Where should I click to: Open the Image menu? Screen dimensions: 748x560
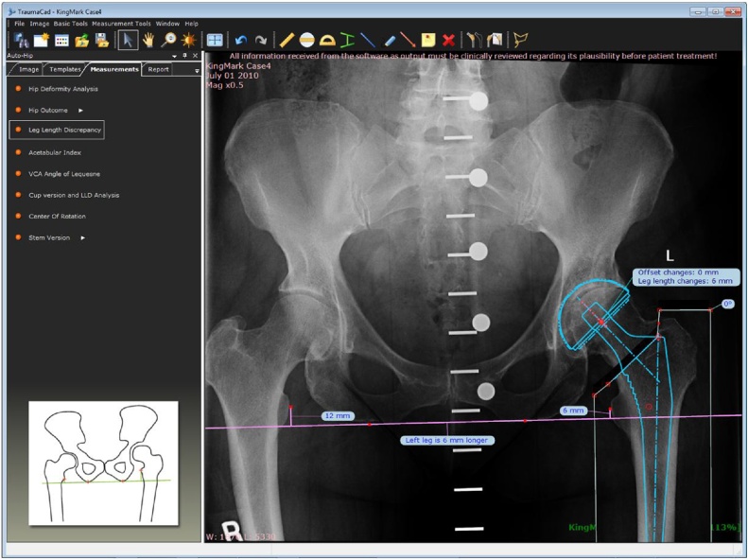click(x=40, y=24)
